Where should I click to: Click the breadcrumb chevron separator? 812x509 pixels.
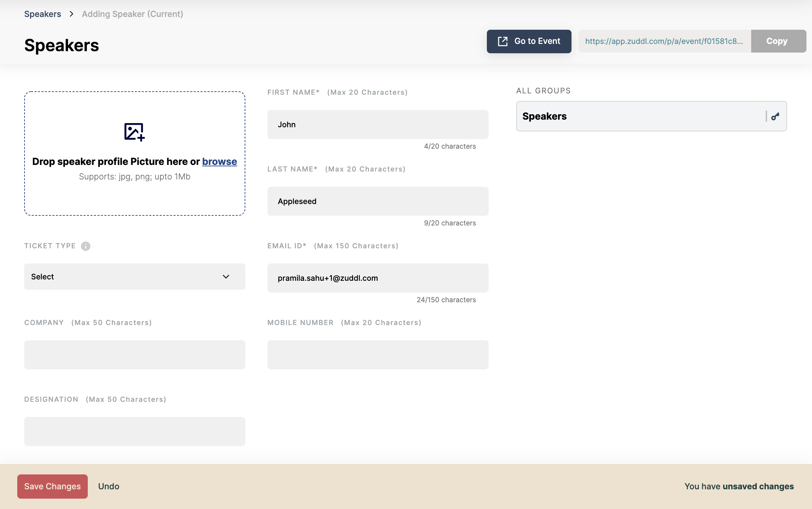point(71,14)
